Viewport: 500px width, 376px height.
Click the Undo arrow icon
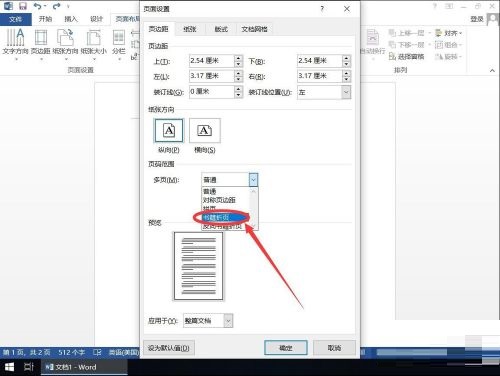click(38, 6)
